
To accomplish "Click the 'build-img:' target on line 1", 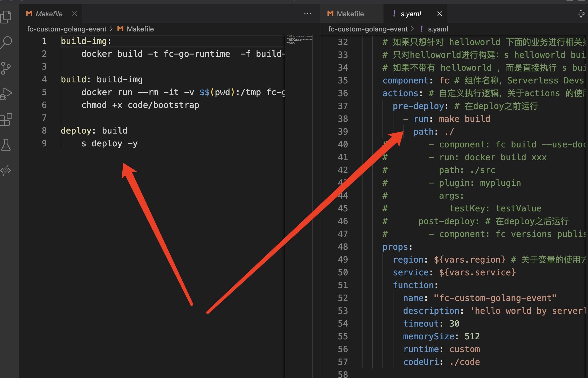I will [86, 41].
